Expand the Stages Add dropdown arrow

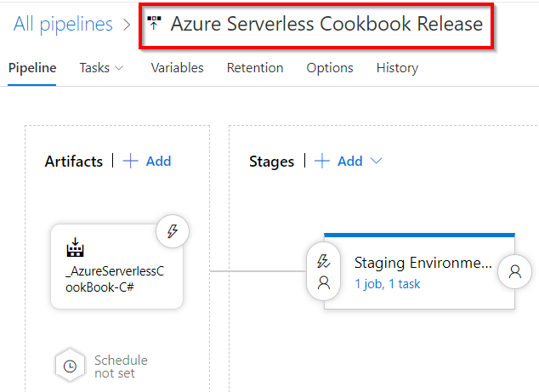click(376, 162)
